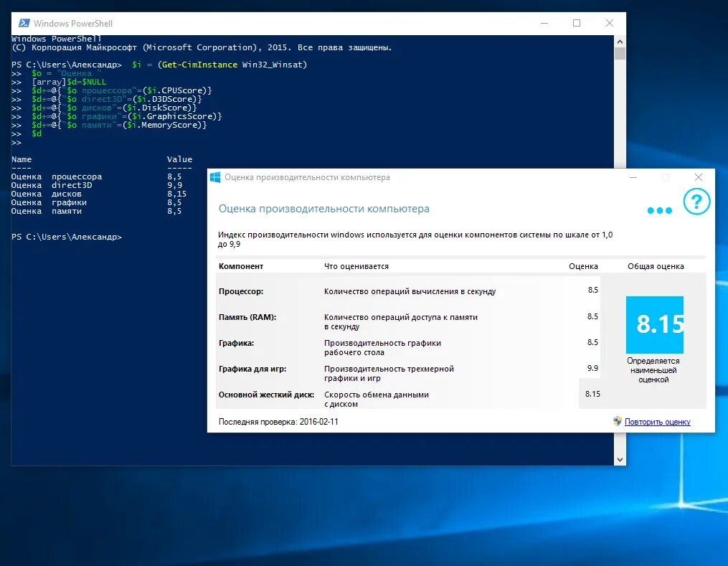Click the PowerShell scrollbar thumb
The image size is (728, 566).
620,53
